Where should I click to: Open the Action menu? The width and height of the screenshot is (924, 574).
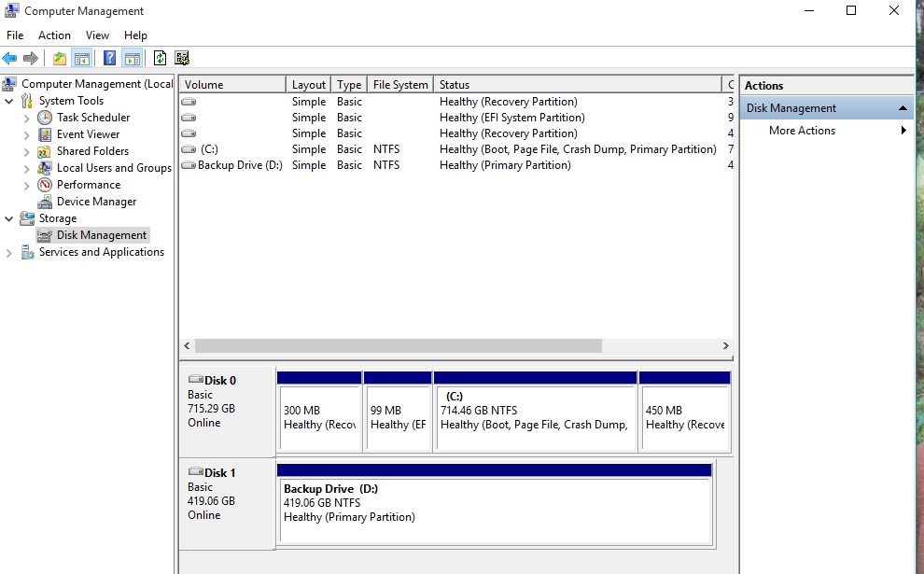[54, 35]
